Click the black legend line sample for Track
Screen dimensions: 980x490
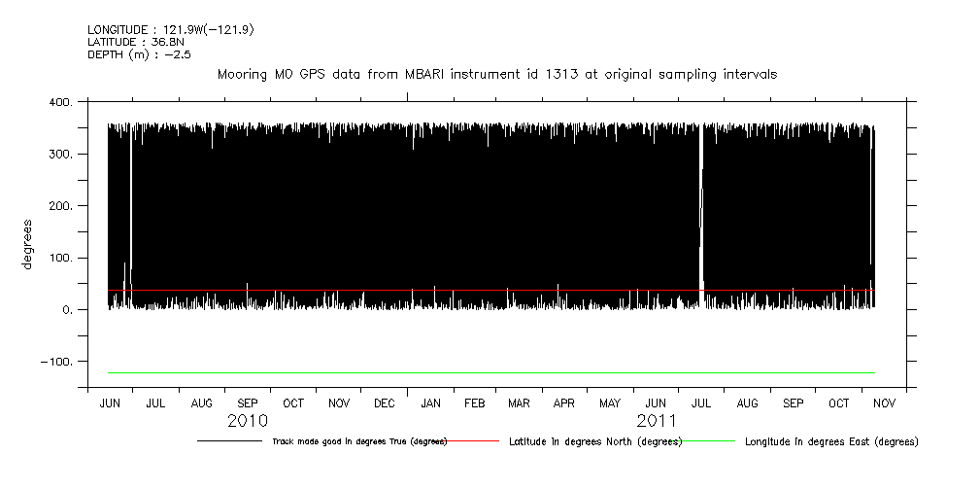[229, 441]
